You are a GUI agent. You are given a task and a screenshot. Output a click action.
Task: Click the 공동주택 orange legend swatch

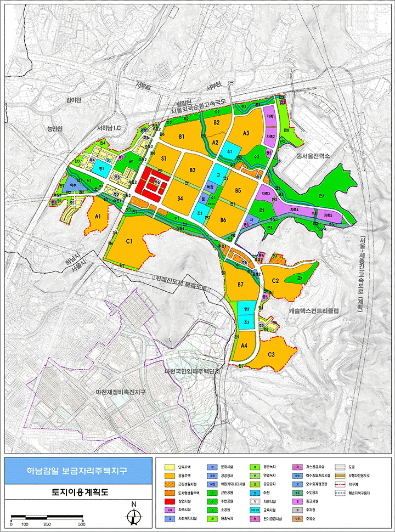coord(170,476)
